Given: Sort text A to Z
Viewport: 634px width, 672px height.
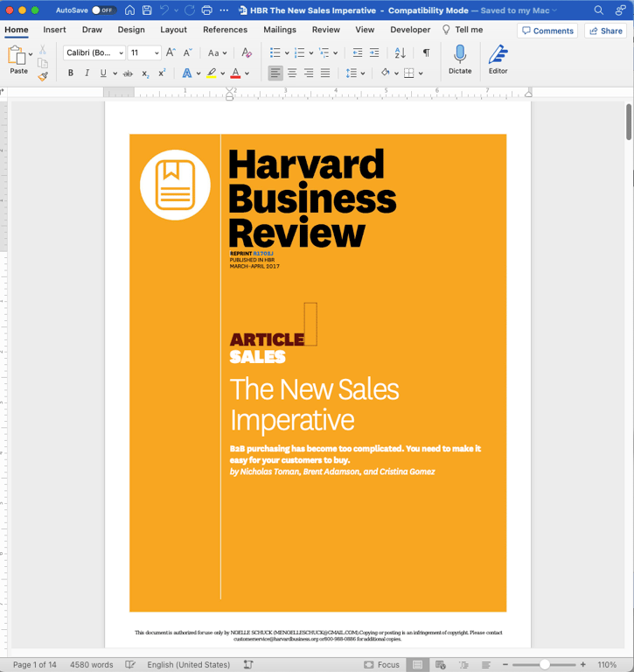Looking at the screenshot, I should (400, 52).
